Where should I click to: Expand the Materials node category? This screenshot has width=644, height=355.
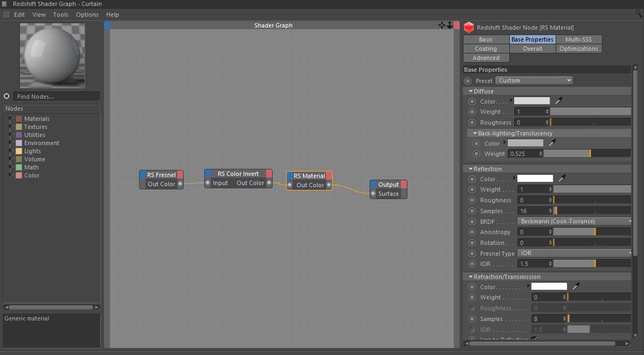[x=10, y=119]
